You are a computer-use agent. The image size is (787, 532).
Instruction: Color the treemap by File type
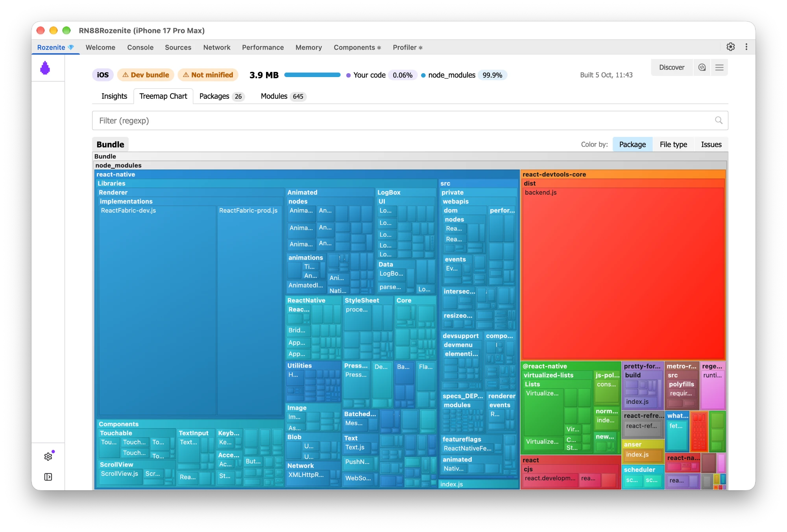(x=673, y=144)
